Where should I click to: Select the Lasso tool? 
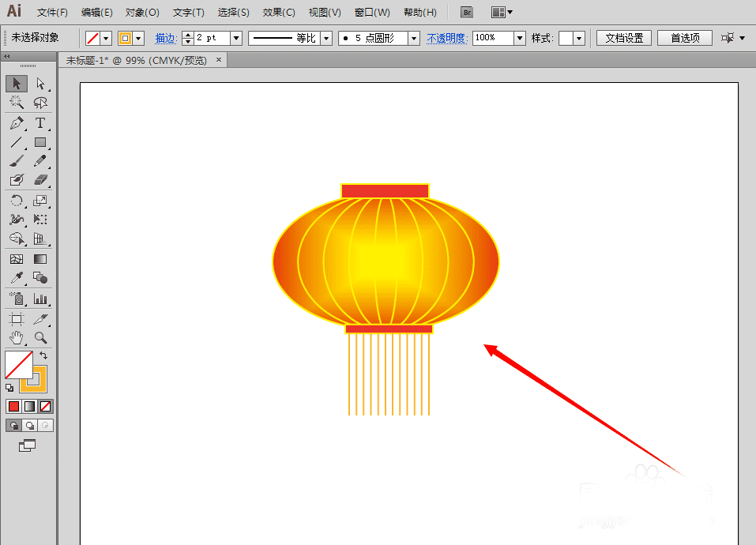click(x=40, y=102)
